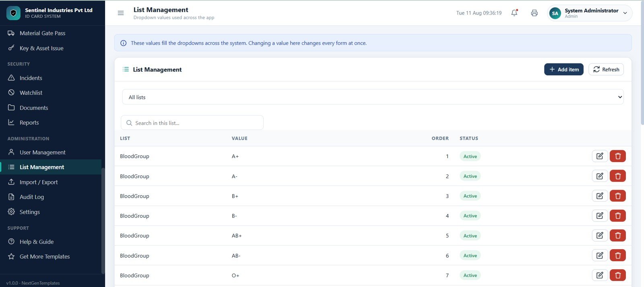Image resolution: width=644 pixels, height=287 pixels.
Task: Click the Sentinel Industries shield logo
Action: point(13,13)
